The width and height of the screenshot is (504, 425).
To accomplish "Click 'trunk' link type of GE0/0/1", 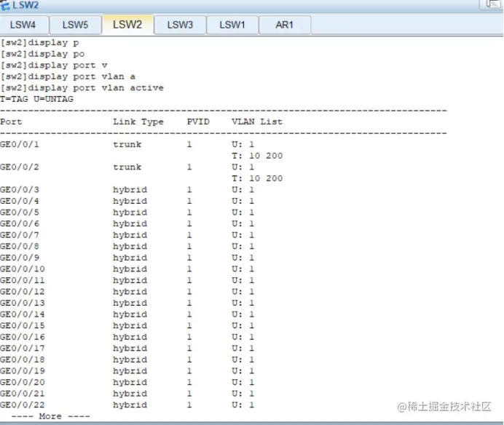I will [127, 144].
